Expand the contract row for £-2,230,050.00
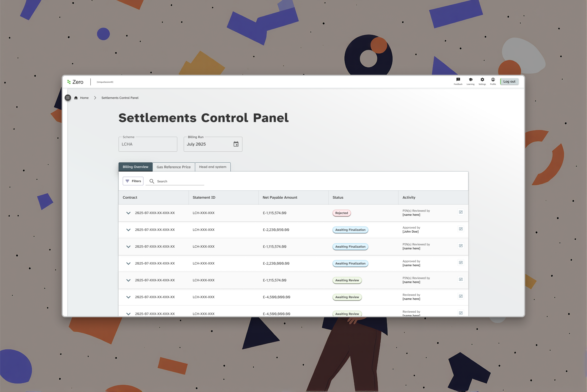Screen dimensions: 587x392 [128, 230]
